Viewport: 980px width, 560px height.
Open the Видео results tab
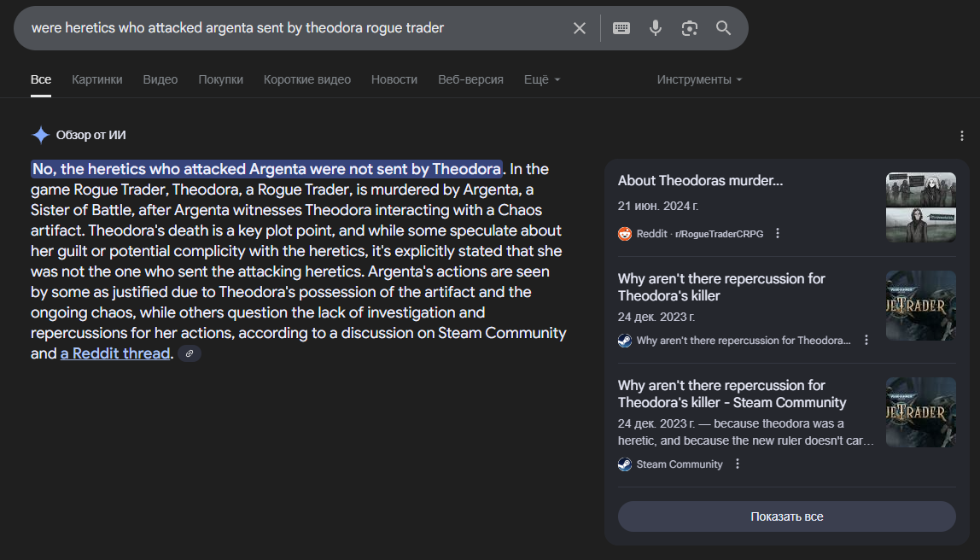pos(160,79)
